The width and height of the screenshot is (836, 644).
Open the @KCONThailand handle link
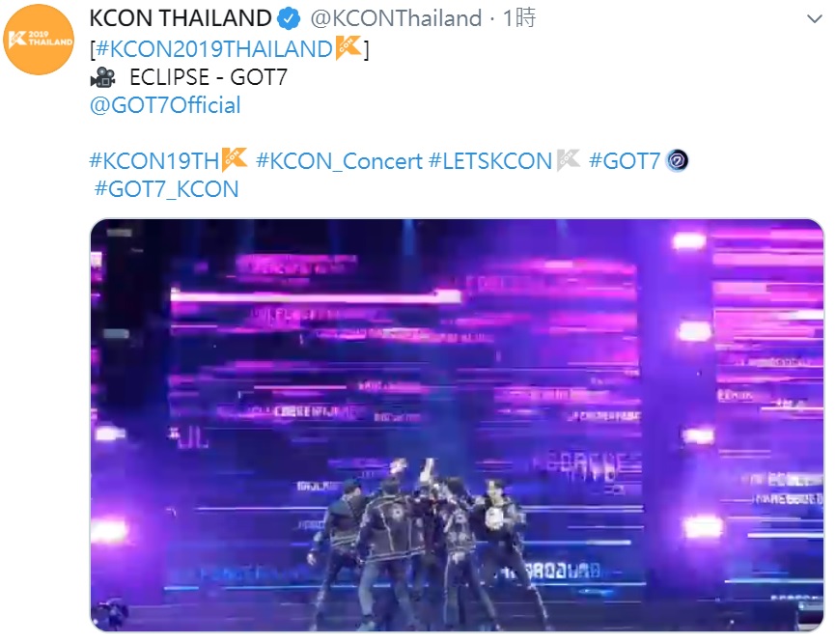(x=396, y=18)
